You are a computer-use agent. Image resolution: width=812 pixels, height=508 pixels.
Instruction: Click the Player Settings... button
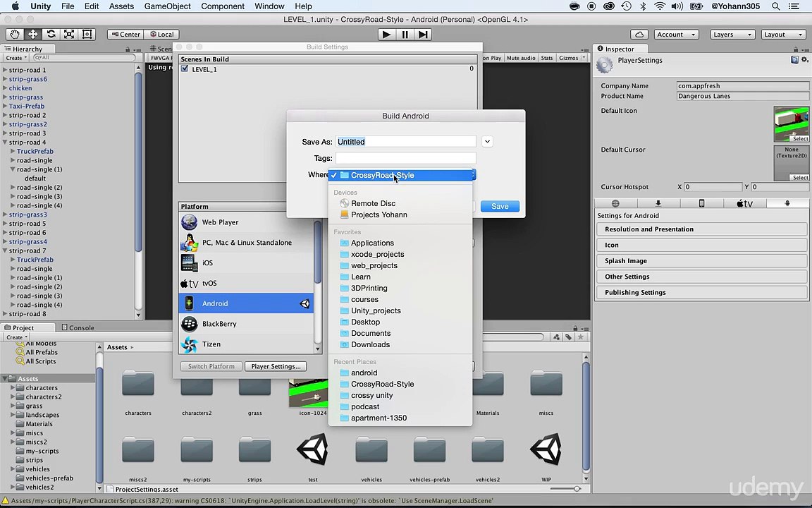pyautogui.click(x=276, y=366)
